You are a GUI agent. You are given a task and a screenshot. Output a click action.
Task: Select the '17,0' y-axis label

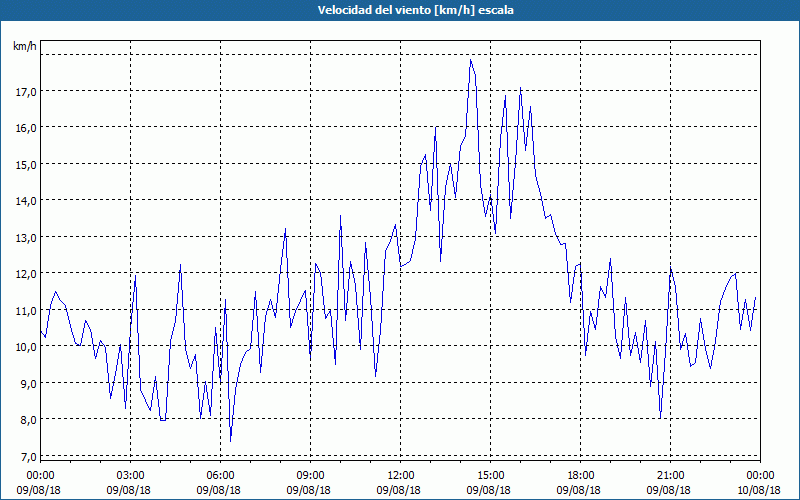(26, 91)
